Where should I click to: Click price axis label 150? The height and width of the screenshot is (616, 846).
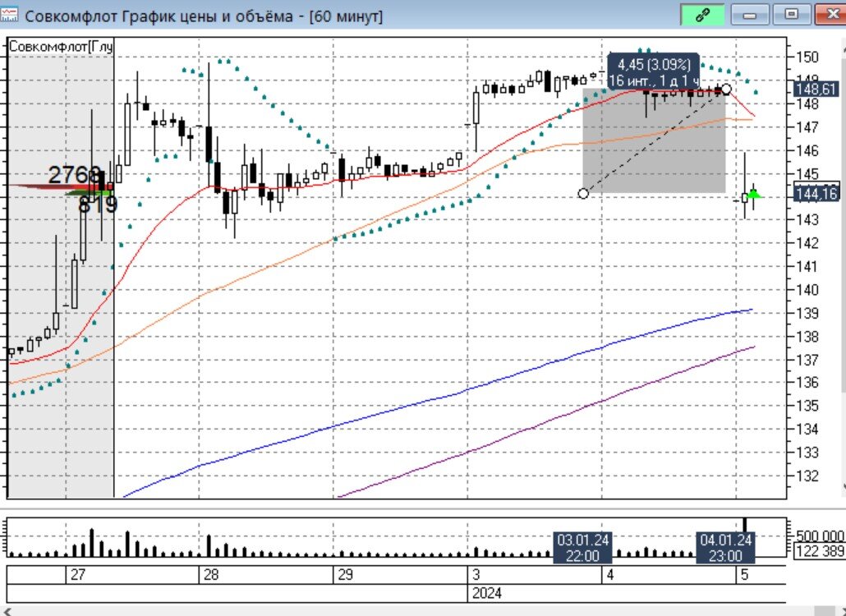click(x=808, y=57)
